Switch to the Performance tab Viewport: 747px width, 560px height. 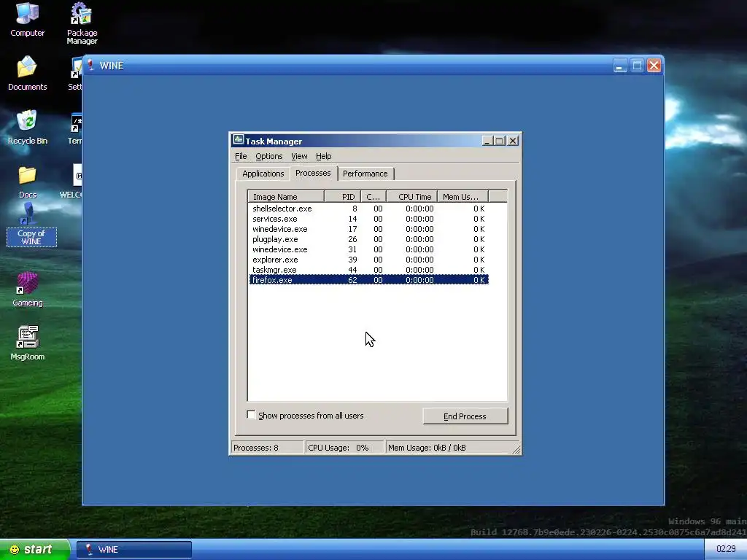click(365, 174)
